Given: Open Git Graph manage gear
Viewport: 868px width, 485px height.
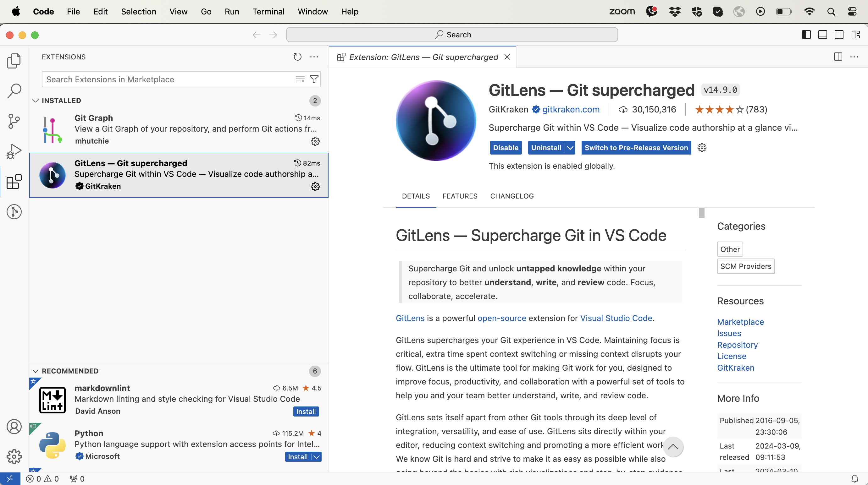Looking at the screenshot, I should [x=315, y=141].
